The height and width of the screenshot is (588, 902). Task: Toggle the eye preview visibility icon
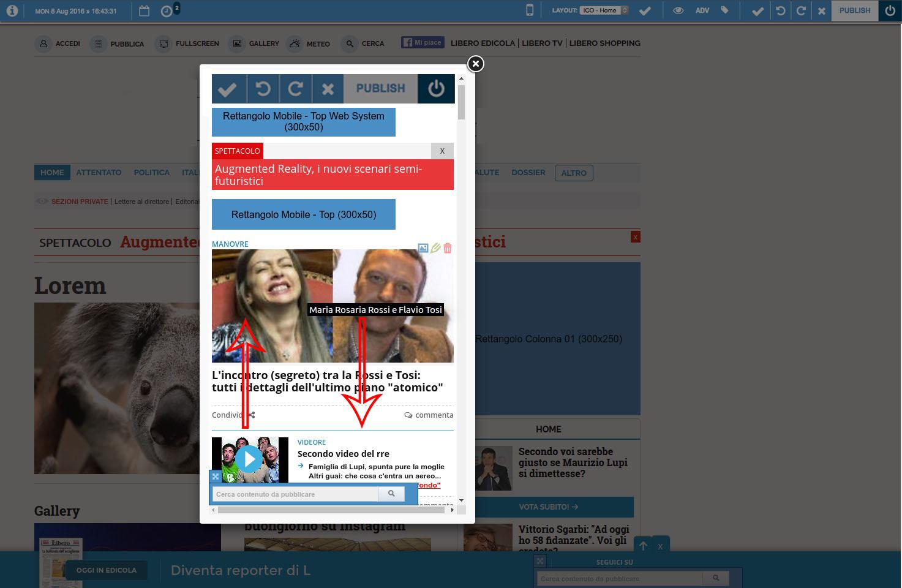678,10
